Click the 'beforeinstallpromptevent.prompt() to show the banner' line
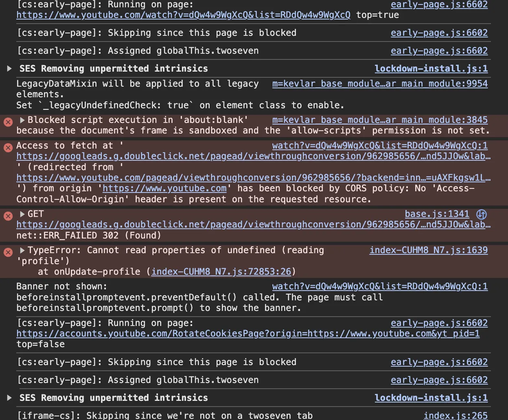The width and height of the screenshot is (508, 420). 159,308
